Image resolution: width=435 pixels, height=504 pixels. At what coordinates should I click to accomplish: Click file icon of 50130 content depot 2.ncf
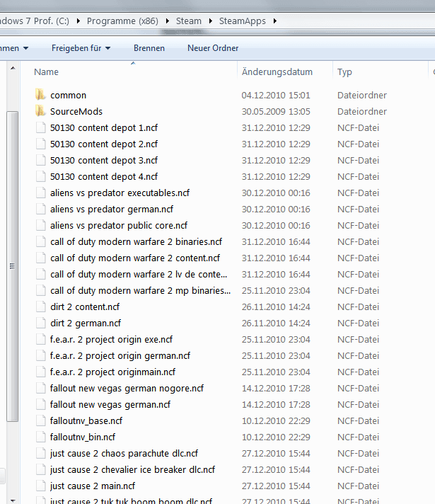40,144
